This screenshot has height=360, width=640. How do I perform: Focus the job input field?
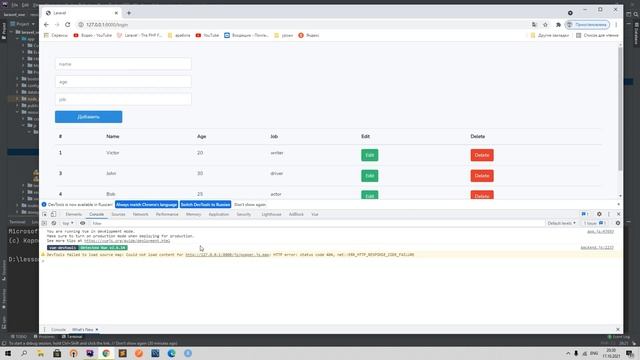pos(123,99)
